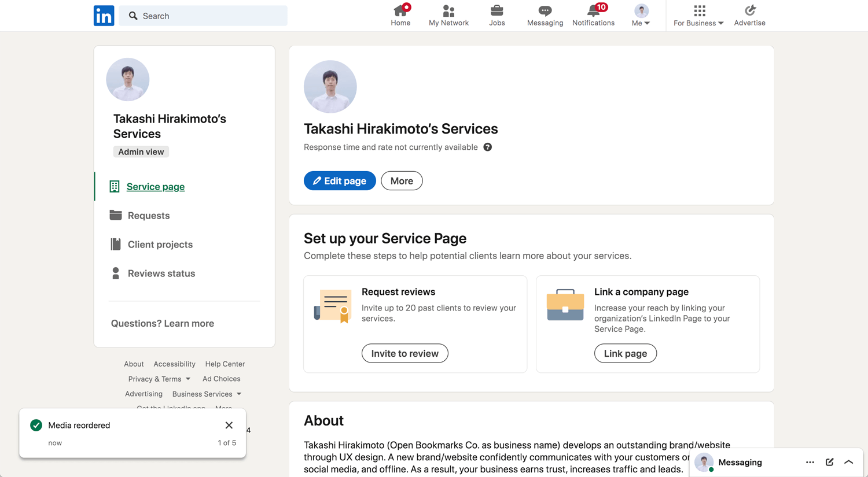Click the Requests folder icon
868x477 pixels.
[116, 215]
